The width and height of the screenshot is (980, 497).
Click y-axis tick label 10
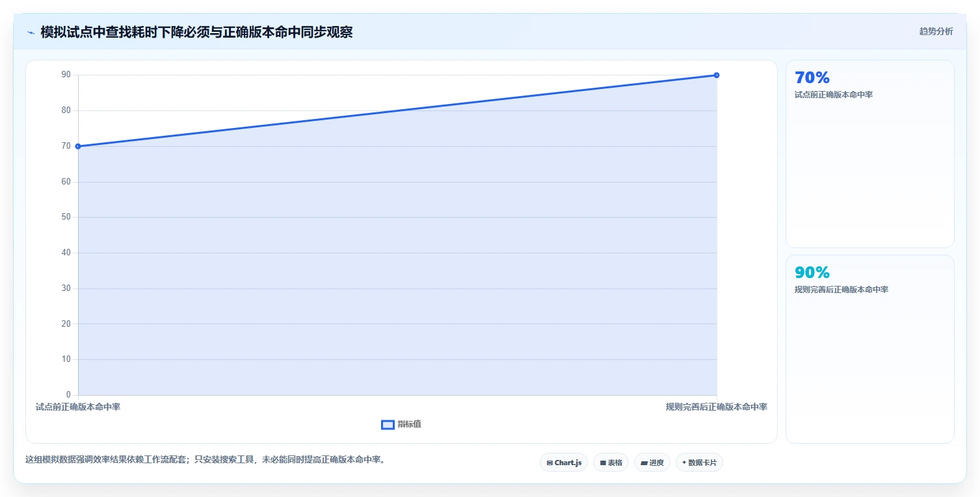point(66,359)
